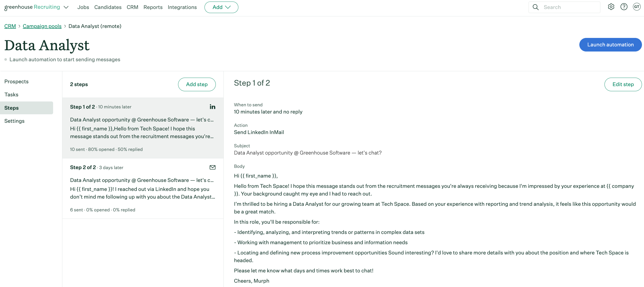Open the Integrations menu in top nav

[182, 7]
